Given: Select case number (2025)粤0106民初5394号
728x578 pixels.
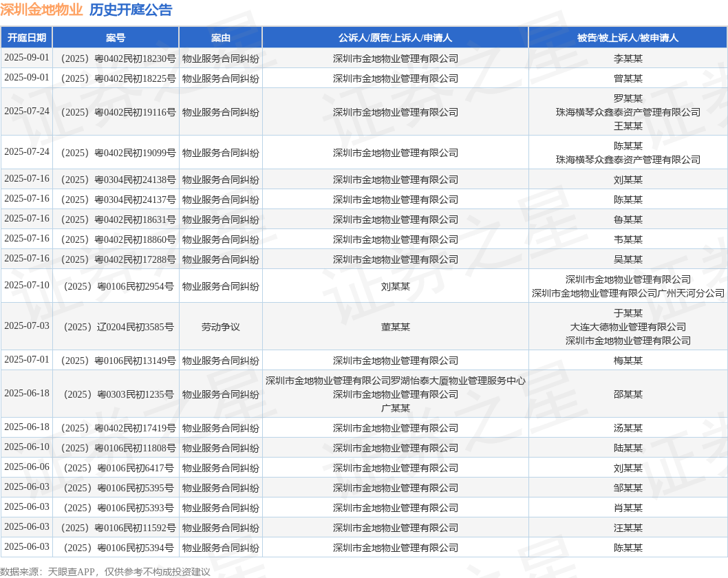Looking at the screenshot, I should coord(118,548).
